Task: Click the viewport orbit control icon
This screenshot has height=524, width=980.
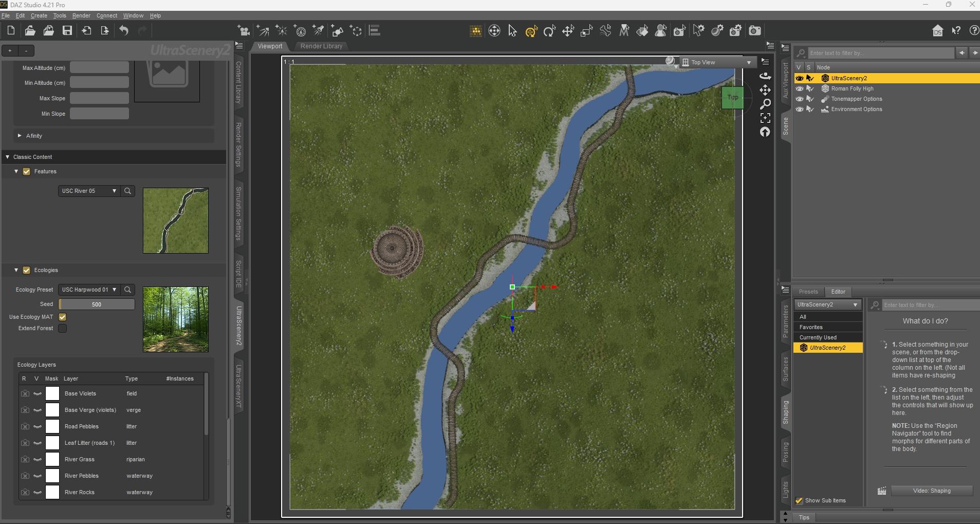Action: tap(765, 76)
